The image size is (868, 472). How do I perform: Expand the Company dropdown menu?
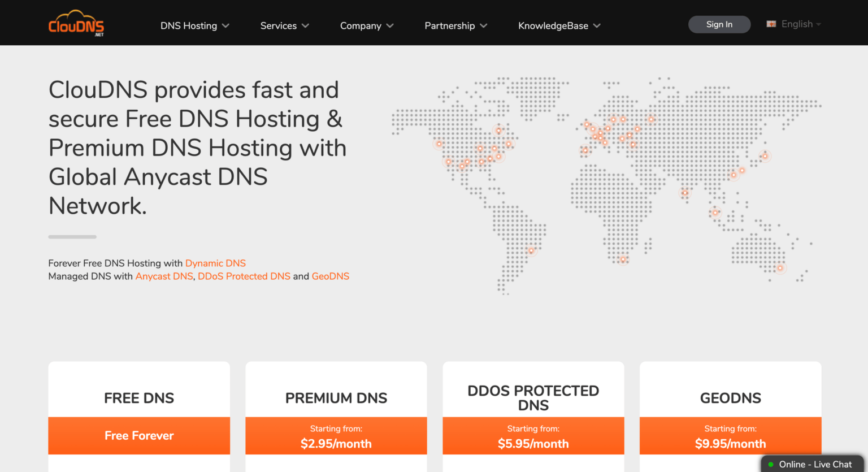[366, 26]
